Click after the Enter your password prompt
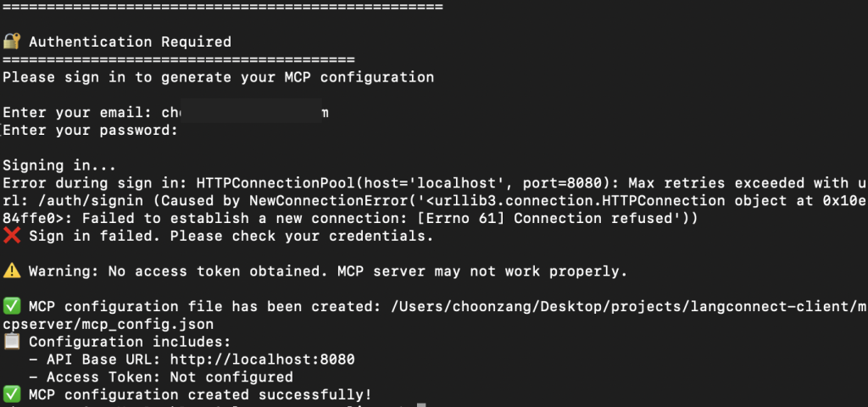This screenshot has width=868, height=407. (x=188, y=130)
